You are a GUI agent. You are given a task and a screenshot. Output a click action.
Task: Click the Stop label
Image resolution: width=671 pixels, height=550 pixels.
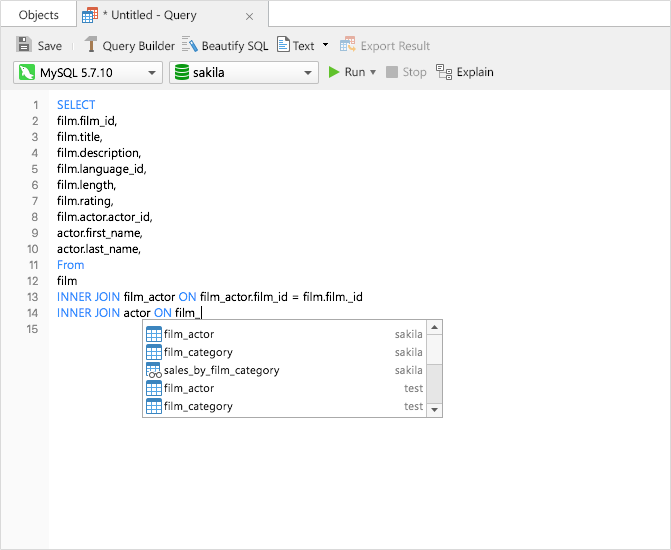click(x=414, y=72)
